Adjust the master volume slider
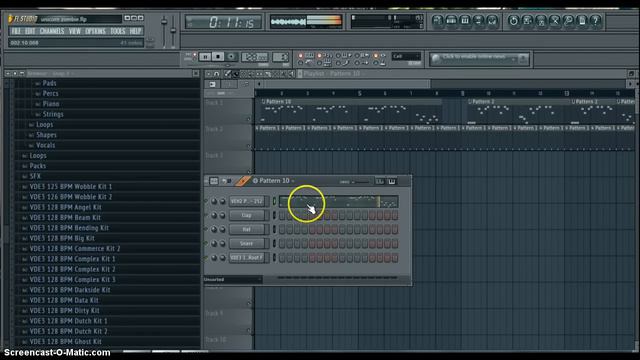Viewport: 640px width, 360px height. pos(164,32)
